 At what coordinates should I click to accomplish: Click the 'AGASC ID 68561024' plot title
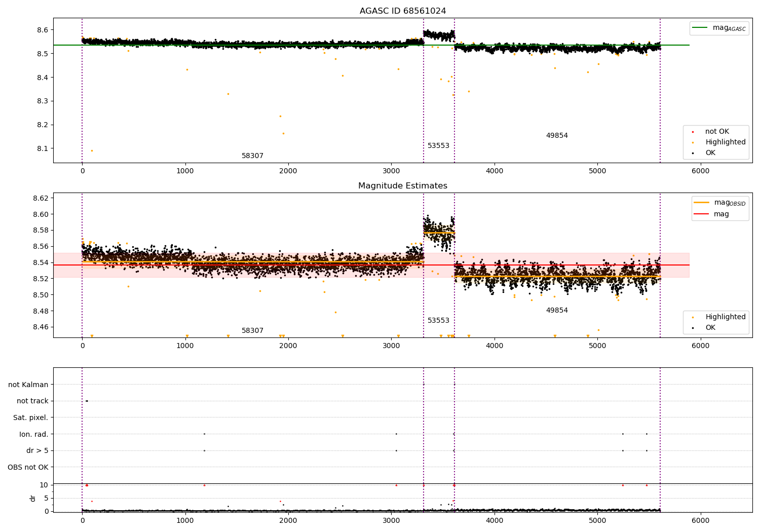point(403,11)
